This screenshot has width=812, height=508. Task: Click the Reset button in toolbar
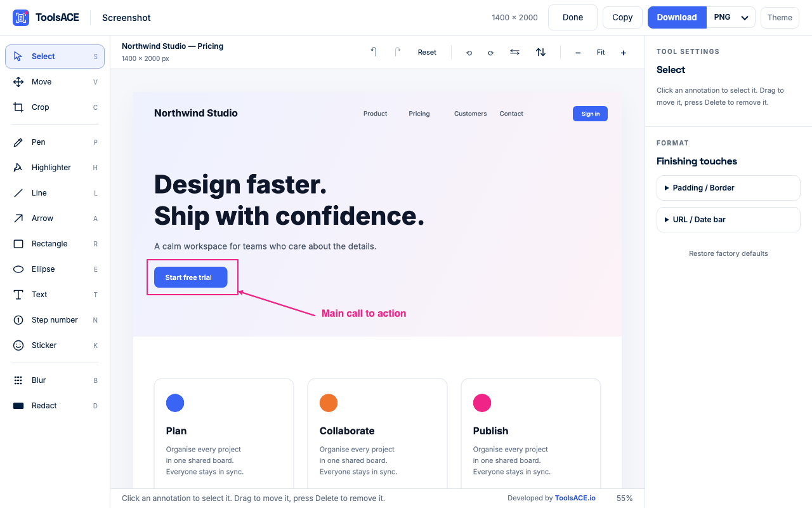(427, 52)
